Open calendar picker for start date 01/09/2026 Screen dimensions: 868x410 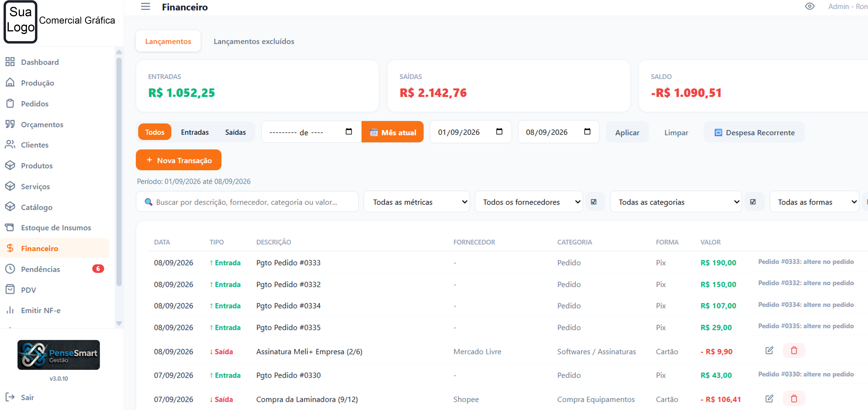point(499,132)
